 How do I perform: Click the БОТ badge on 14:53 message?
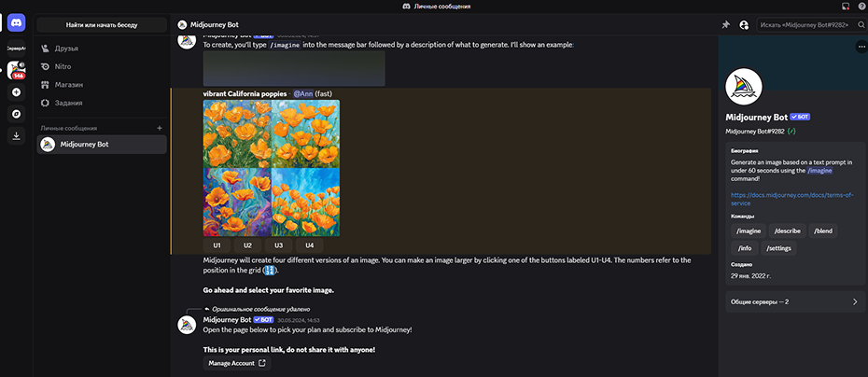click(263, 320)
